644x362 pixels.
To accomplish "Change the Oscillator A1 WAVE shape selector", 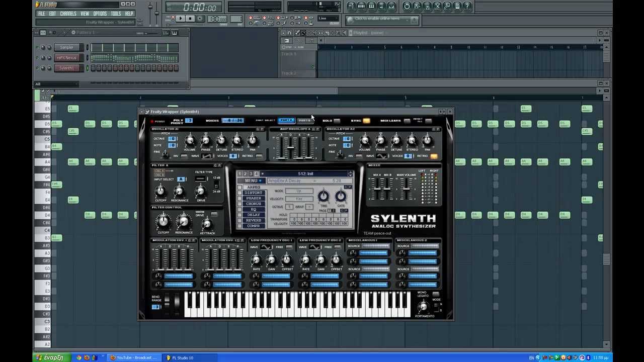I will 207,156.
